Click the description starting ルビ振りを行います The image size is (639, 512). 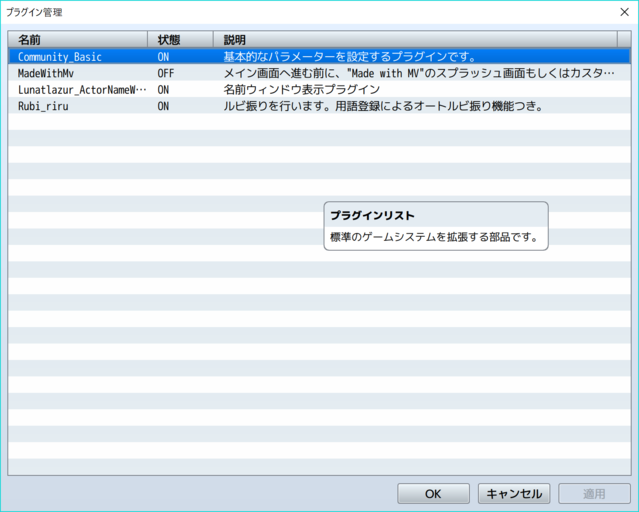click(383, 106)
